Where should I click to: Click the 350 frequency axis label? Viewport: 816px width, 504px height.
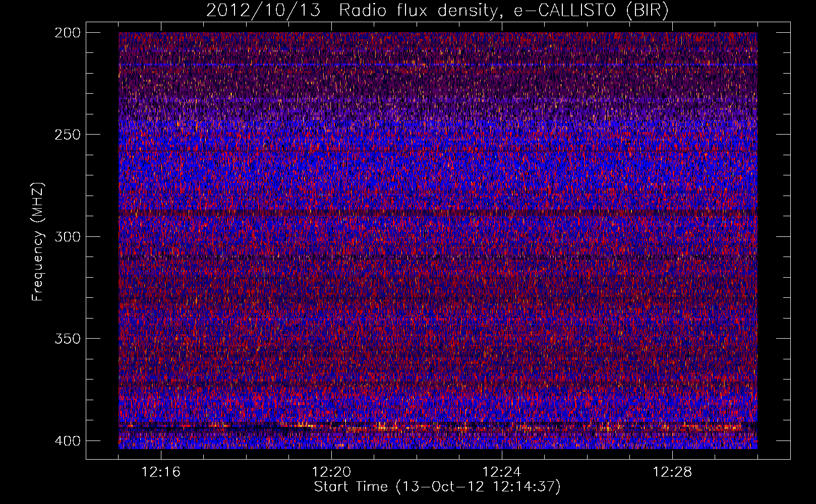click(x=67, y=338)
